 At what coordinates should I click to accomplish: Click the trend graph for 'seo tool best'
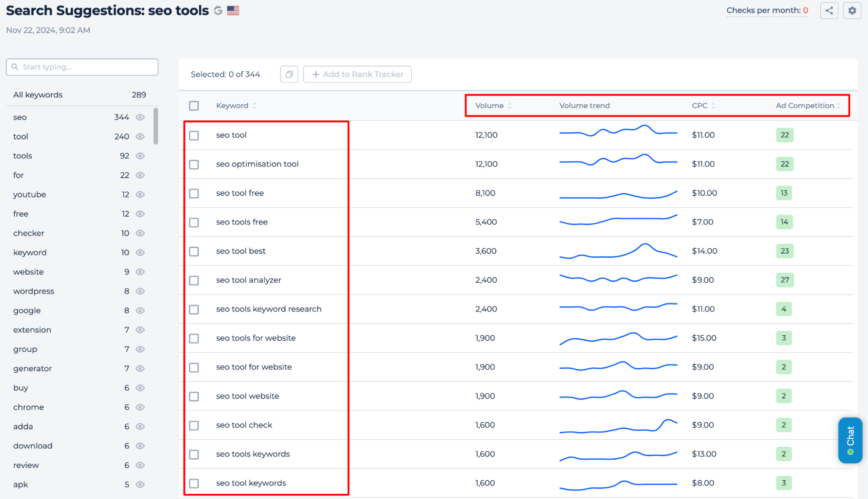[618, 251]
